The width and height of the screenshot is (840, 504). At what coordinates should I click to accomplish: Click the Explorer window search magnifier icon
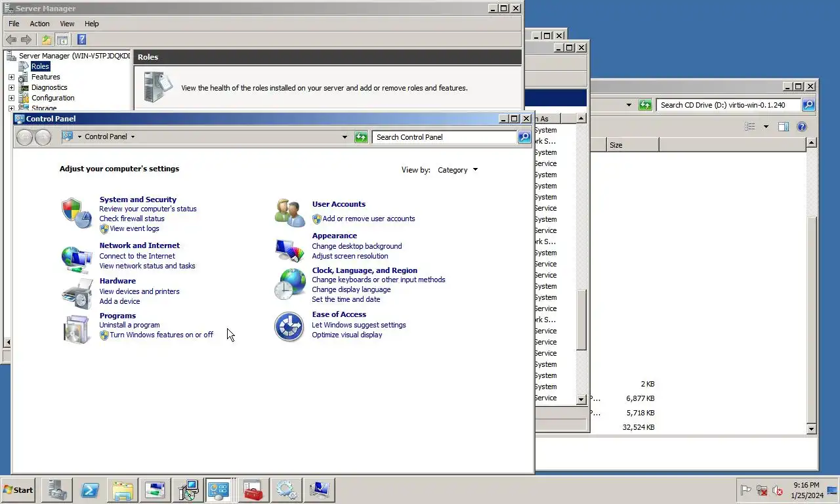tap(808, 105)
